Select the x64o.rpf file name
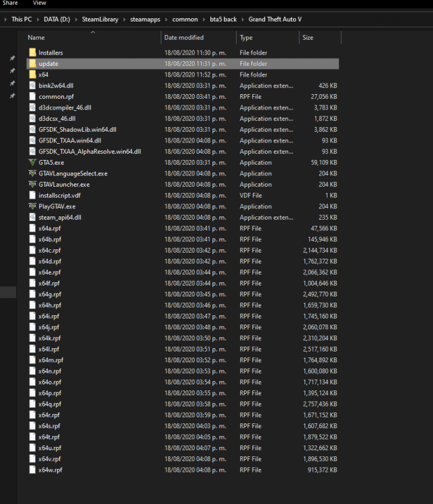The width and height of the screenshot is (433, 504). [x=50, y=382]
